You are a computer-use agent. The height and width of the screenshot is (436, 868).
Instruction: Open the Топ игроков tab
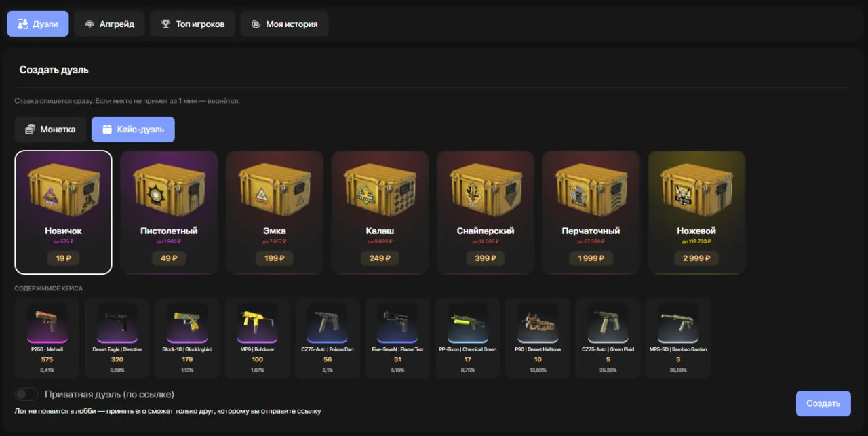pyautogui.click(x=193, y=24)
